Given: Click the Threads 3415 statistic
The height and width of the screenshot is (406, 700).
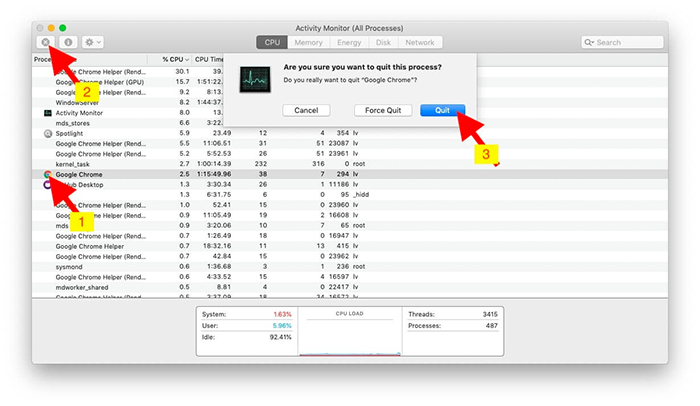Looking at the screenshot, I should [453, 314].
